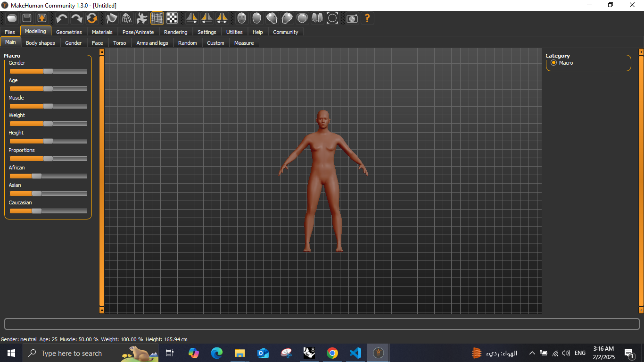Switch camera to Top head view

[x=302, y=18]
